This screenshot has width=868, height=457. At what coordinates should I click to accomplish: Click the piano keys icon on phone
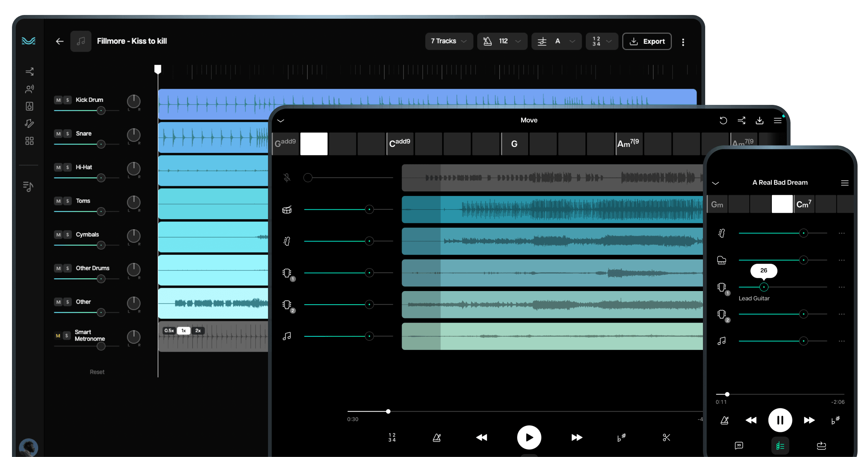click(721, 260)
